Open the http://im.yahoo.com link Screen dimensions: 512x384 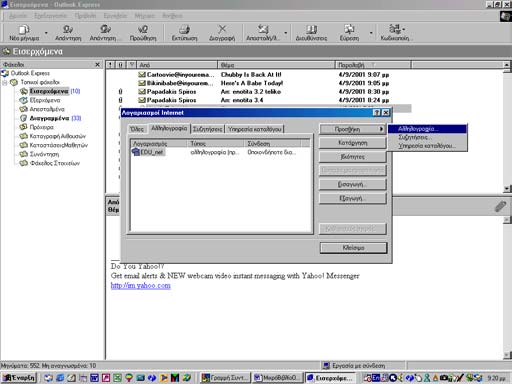[141, 286]
